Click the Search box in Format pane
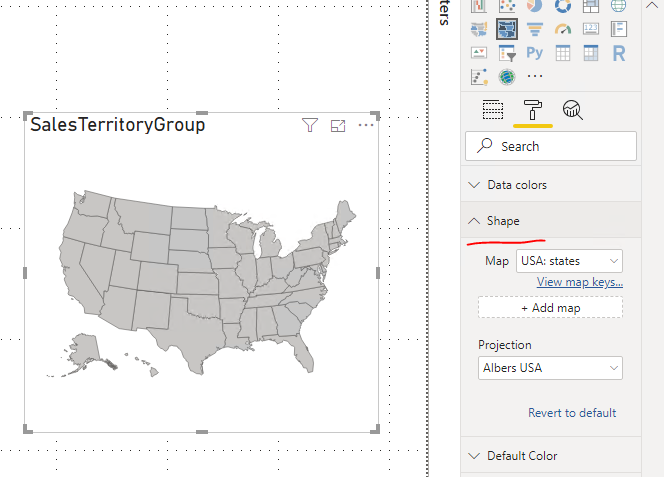The width and height of the screenshot is (664, 477). click(551, 146)
